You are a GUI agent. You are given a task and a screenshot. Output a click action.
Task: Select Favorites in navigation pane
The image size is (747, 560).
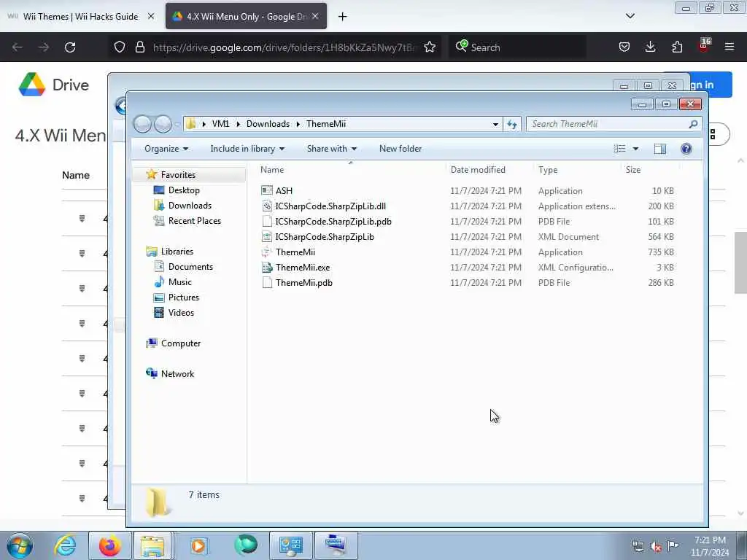click(178, 175)
